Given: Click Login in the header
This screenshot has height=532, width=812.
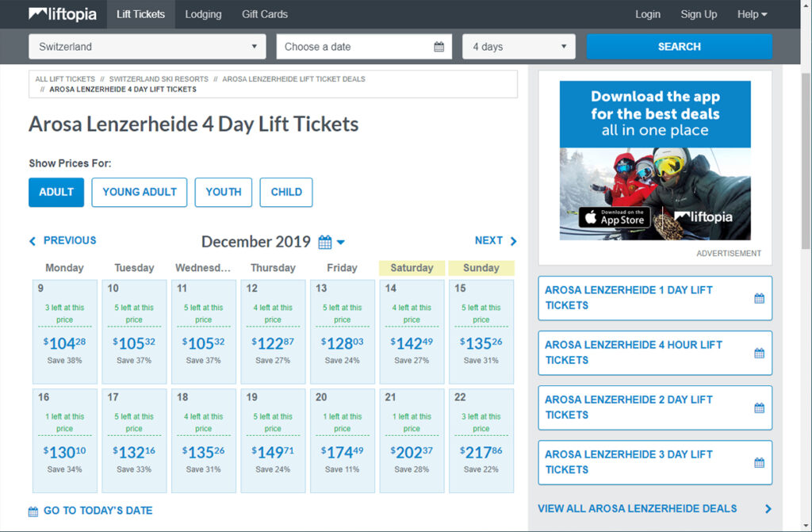Looking at the screenshot, I should click(x=648, y=14).
